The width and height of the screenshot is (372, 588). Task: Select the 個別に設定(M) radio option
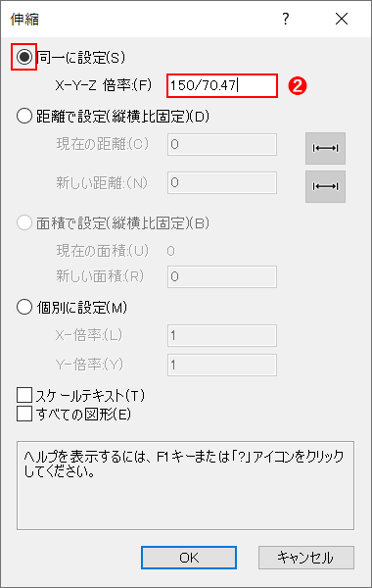click(24, 308)
